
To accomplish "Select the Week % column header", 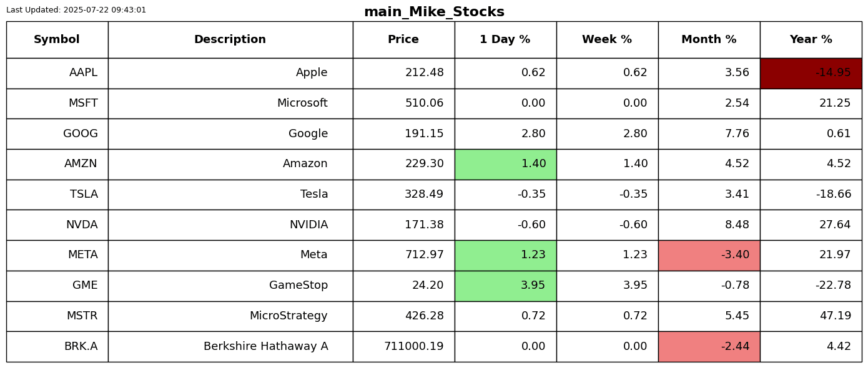I will (x=607, y=40).
